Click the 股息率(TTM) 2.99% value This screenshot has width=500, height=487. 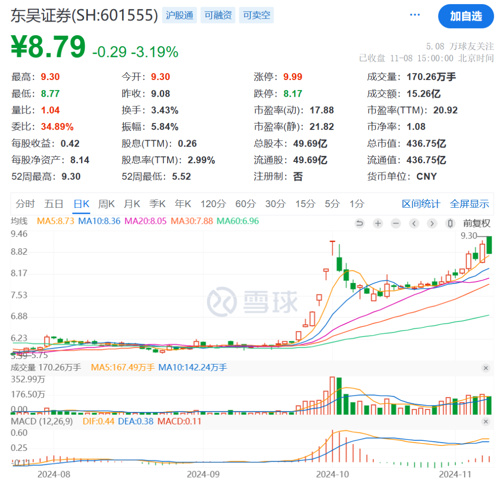[x=201, y=160]
